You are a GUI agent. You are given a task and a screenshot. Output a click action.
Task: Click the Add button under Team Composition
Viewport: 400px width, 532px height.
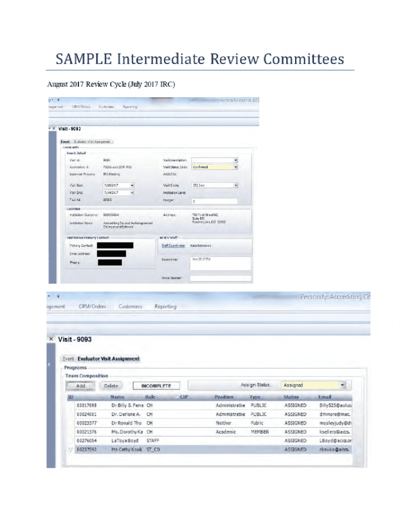point(80,386)
